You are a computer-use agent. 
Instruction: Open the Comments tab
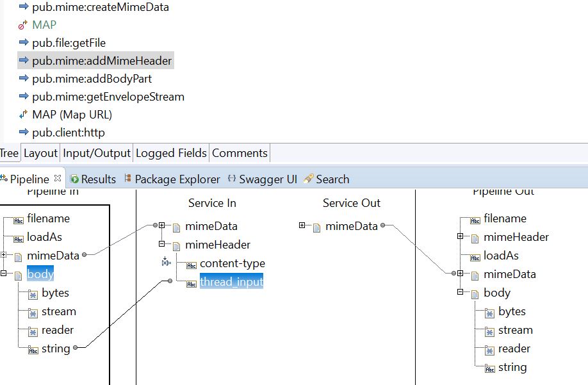click(x=240, y=153)
